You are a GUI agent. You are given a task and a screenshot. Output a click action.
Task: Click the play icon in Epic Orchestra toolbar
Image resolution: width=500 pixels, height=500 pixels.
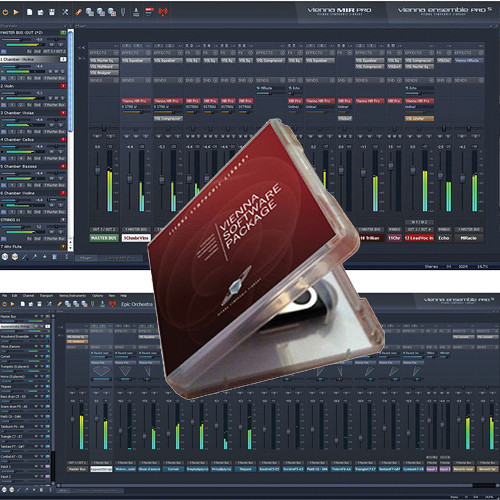[13, 304]
